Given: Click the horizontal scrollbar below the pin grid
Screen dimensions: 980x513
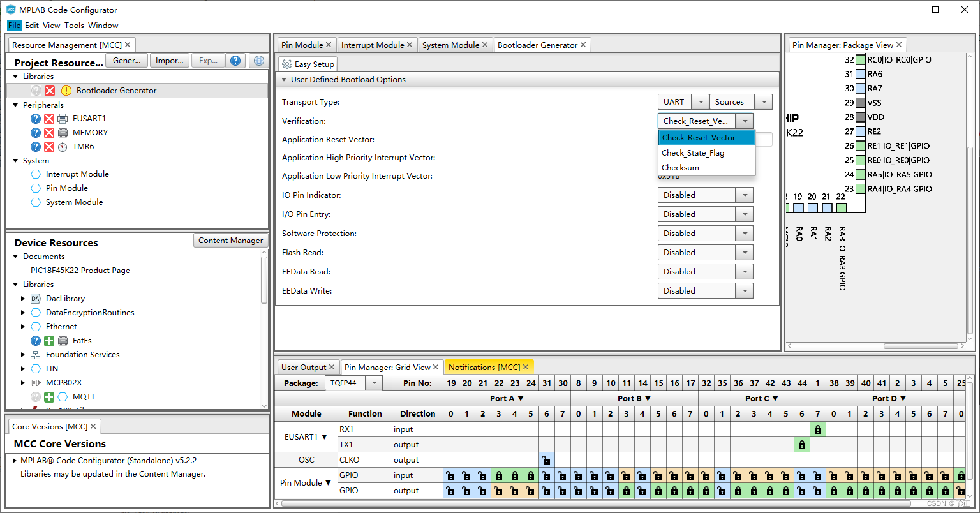Looking at the screenshot, I should pos(574,503).
